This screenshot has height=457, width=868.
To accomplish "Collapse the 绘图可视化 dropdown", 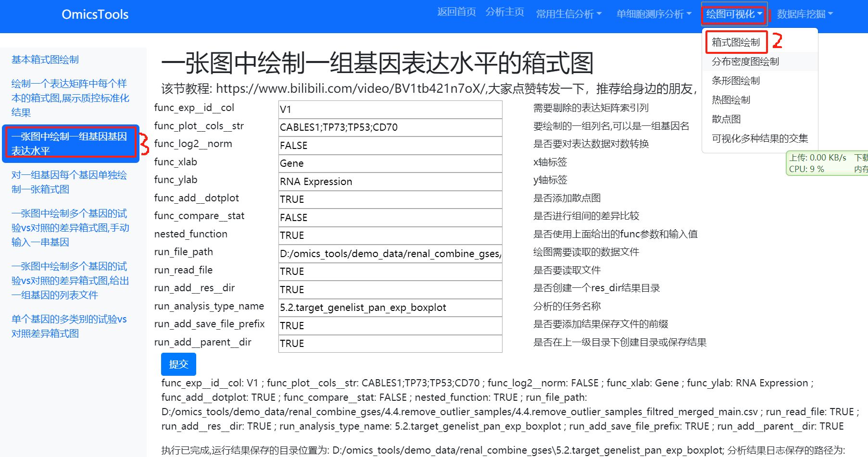I will pos(734,14).
